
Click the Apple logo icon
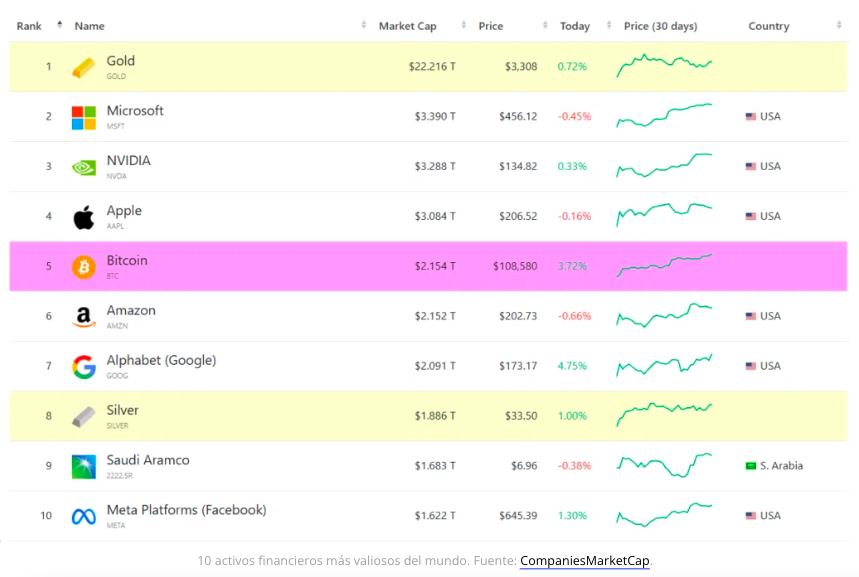point(84,217)
